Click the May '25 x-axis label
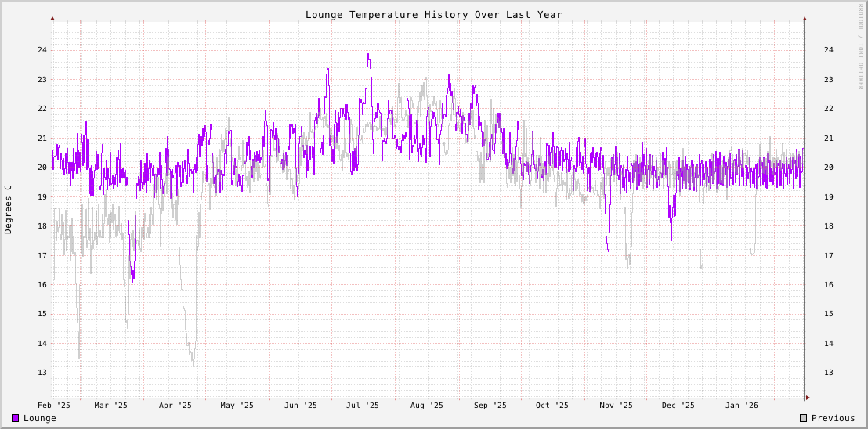868x429 pixels. [237, 406]
